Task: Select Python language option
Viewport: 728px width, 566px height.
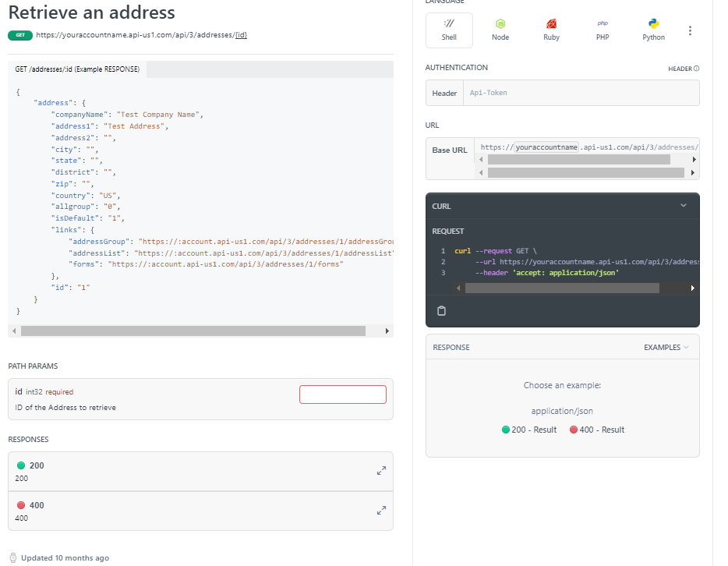Action: click(653, 30)
